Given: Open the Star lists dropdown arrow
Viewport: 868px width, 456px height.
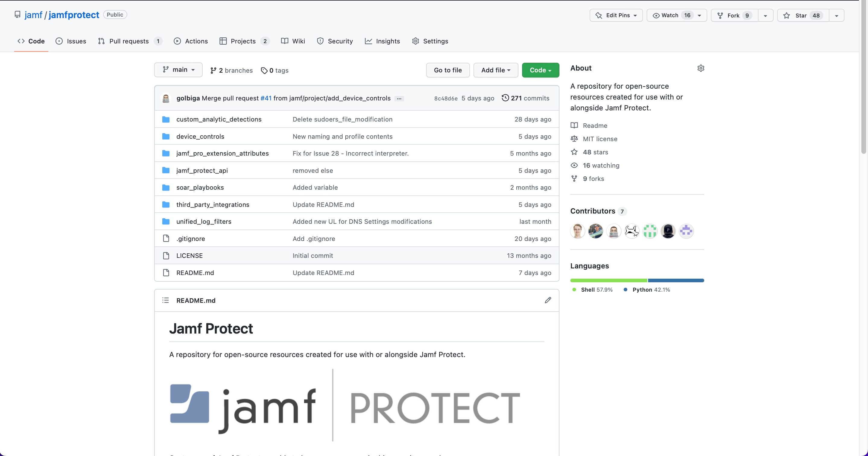Looking at the screenshot, I should click(x=836, y=15).
